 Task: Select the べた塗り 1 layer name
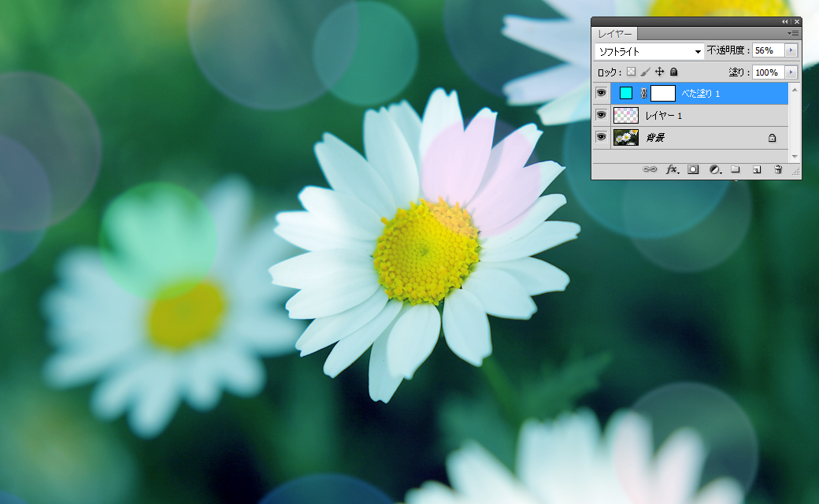(700, 93)
